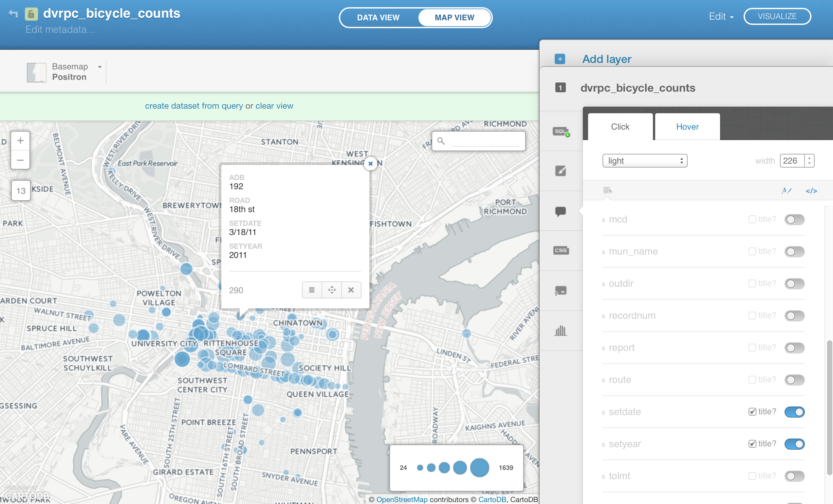
Task: Open the SQL editor panel icon
Action: [x=561, y=131]
